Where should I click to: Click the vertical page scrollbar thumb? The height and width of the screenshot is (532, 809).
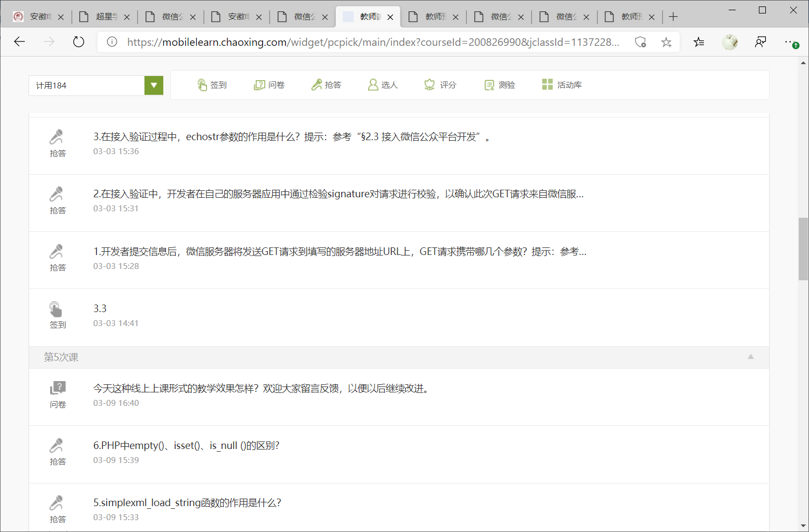[803, 248]
